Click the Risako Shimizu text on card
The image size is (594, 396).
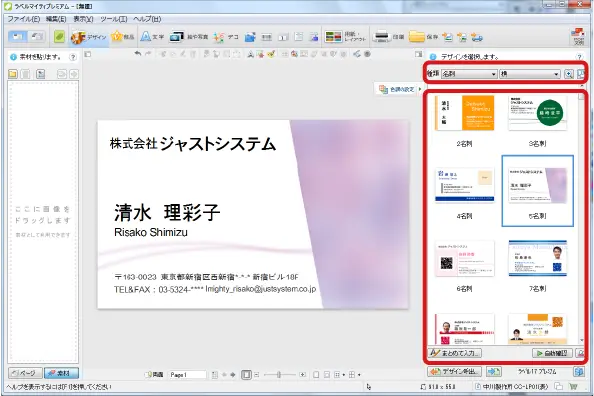[x=151, y=232]
